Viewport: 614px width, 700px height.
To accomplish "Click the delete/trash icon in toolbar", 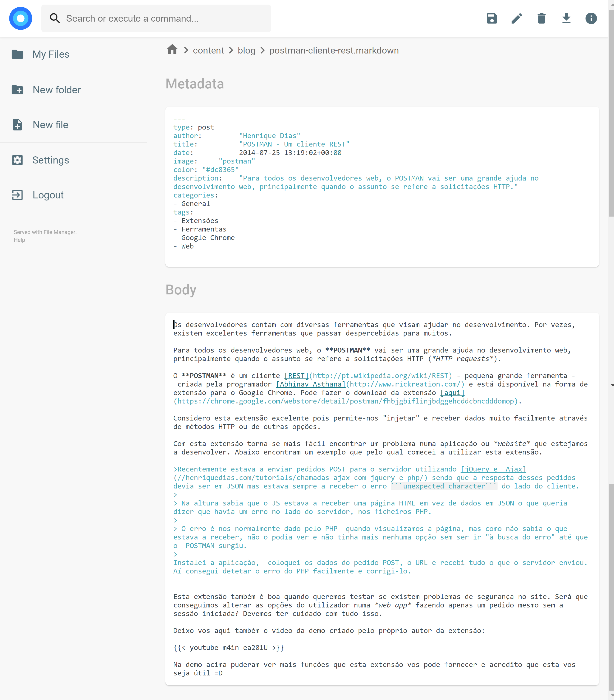I will (x=541, y=18).
